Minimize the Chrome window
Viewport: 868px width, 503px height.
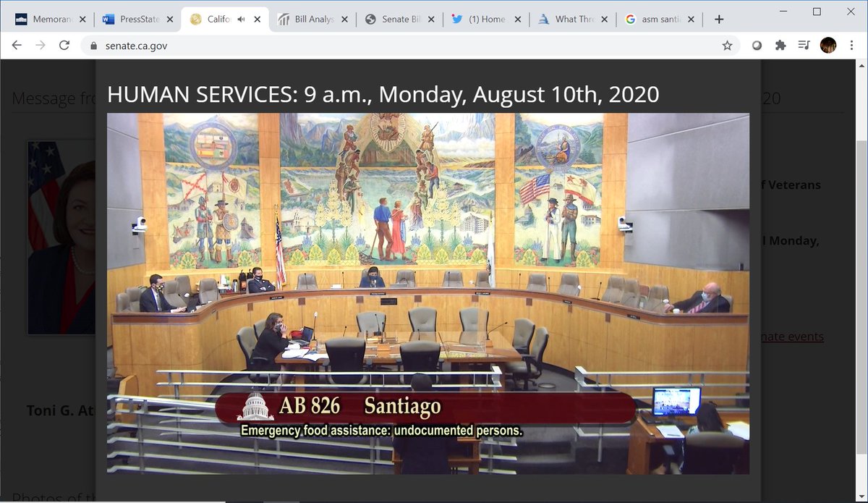[x=784, y=12]
